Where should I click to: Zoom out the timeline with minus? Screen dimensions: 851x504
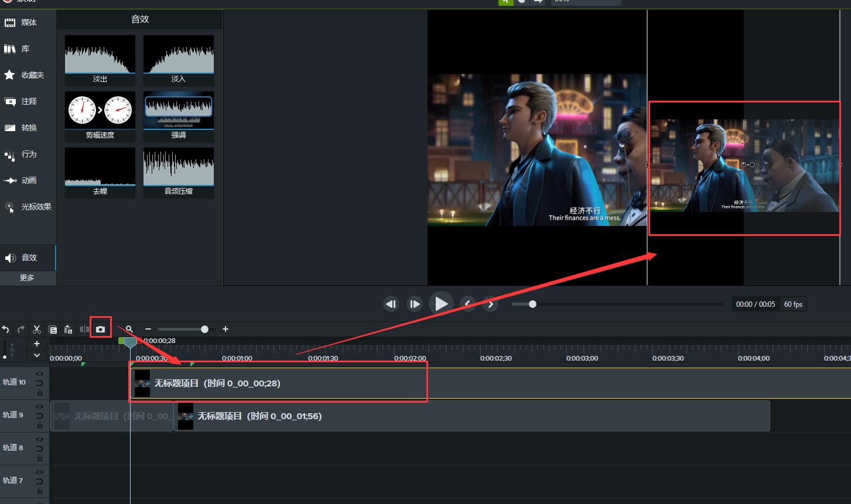coord(148,330)
